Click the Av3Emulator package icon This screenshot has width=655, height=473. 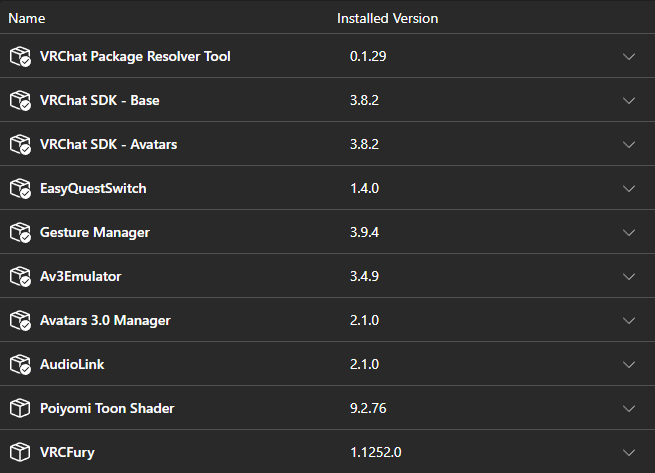tap(20, 276)
